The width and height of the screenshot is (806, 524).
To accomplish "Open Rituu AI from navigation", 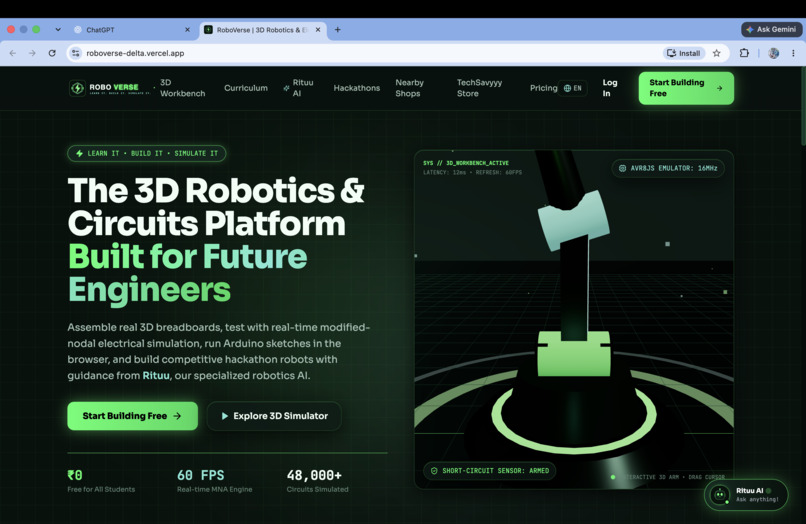I will (x=298, y=88).
